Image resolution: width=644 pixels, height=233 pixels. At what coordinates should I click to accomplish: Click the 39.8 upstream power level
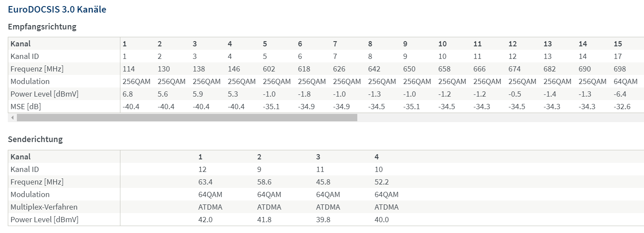pos(323,220)
